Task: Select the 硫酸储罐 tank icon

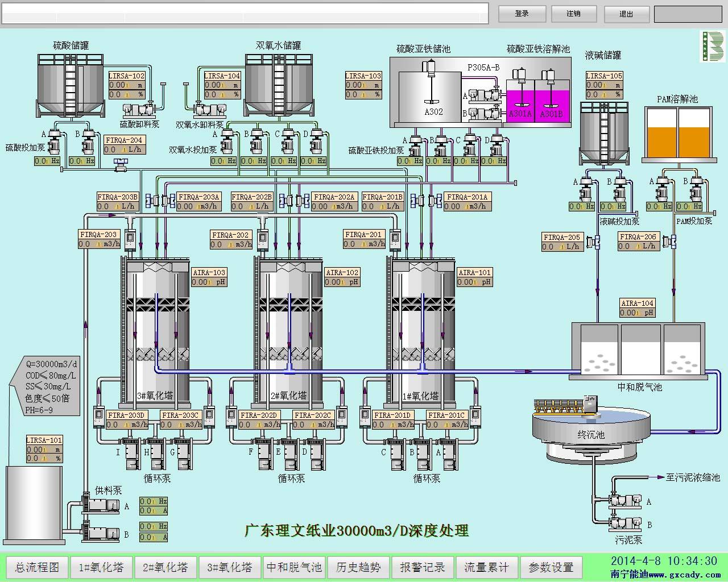Action: point(71,86)
